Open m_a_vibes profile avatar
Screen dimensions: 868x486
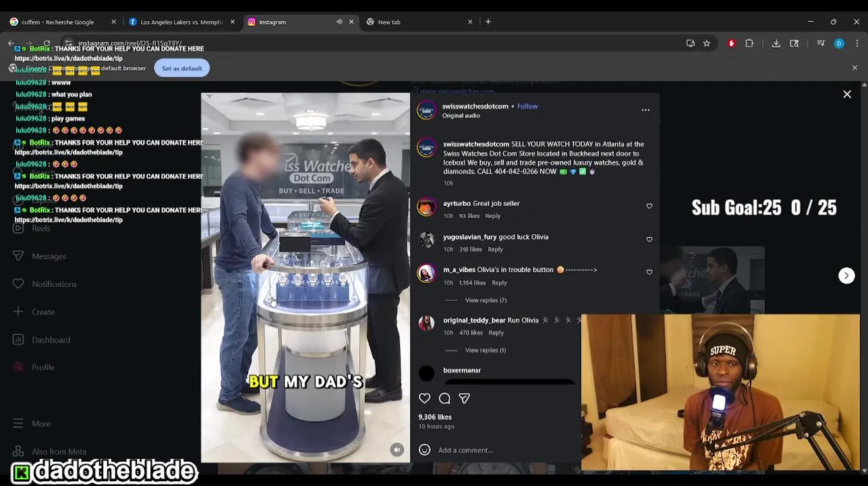[426, 273]
